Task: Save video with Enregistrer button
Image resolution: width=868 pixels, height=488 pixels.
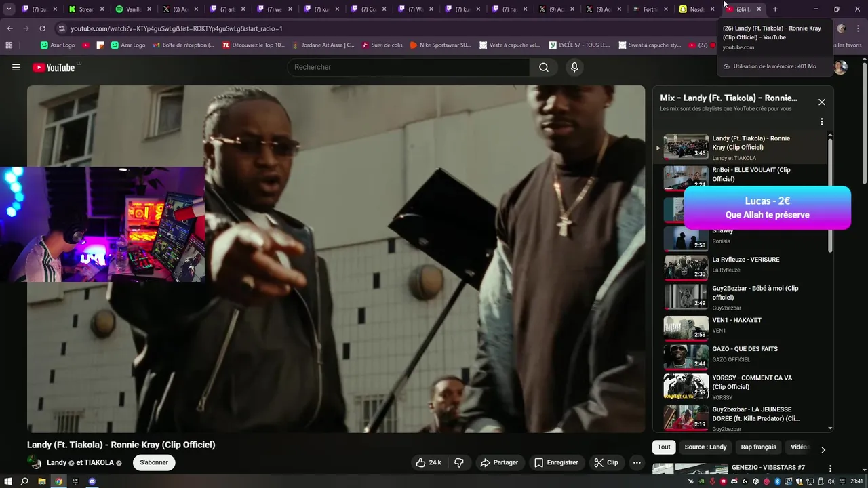Action: pos(556,462)
